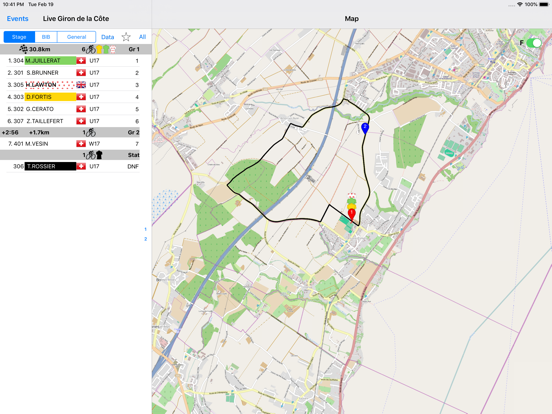Tap the 30.8km remaining distance
This screenshot has height=414, width=552.
(x=39, y=49)
